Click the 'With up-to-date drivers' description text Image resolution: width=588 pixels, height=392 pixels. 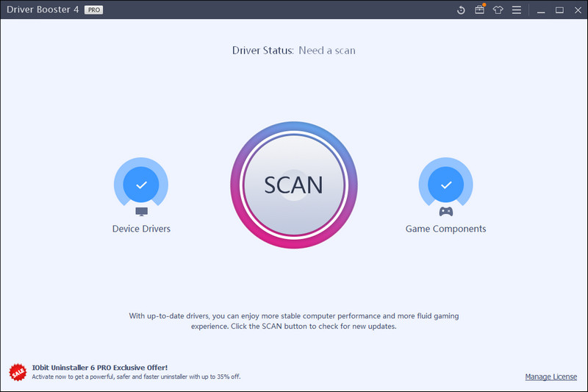293,321
